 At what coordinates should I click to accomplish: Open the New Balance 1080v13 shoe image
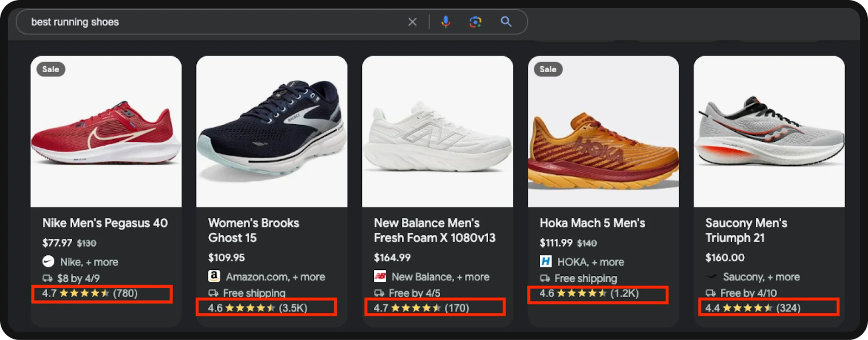pyautogui.click(x=438, y=131)
